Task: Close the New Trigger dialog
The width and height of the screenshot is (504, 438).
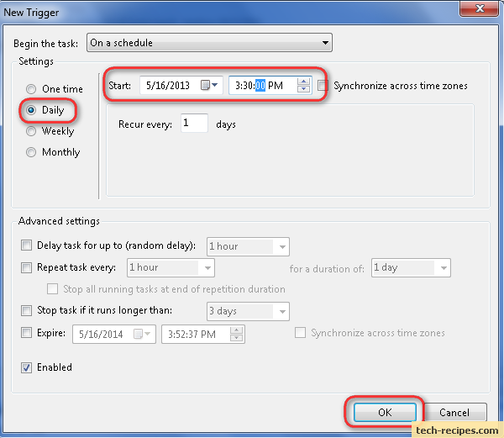Action: (x=480, y=8)
